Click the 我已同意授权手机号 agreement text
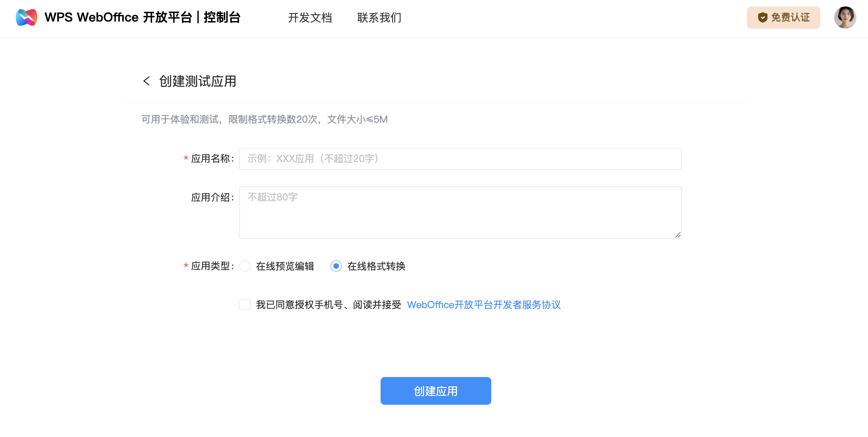The height and width of the screenshot is (437, 868). click(x=328, y=305)
